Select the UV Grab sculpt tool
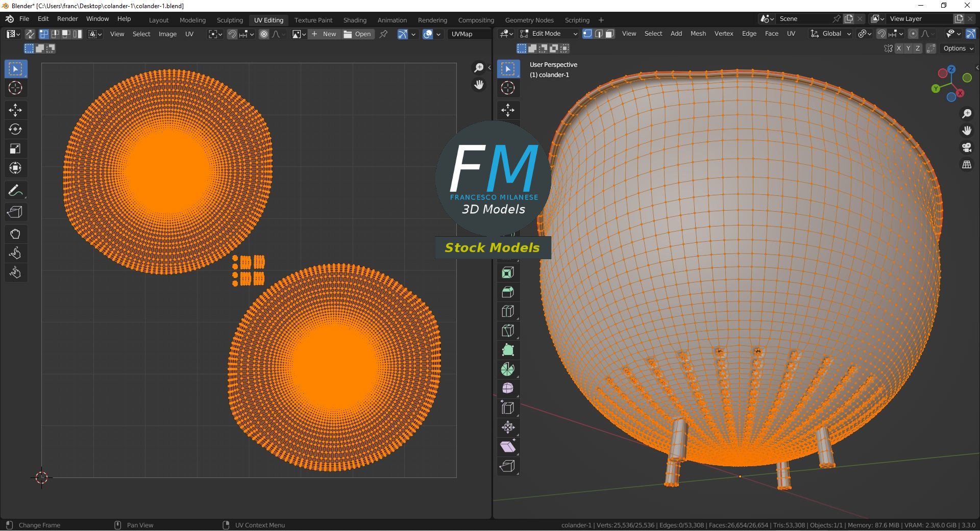 15,234
